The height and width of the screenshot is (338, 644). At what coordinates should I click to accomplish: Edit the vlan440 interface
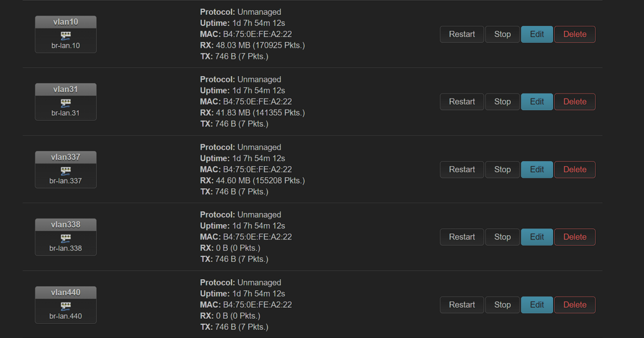(537, 305)
